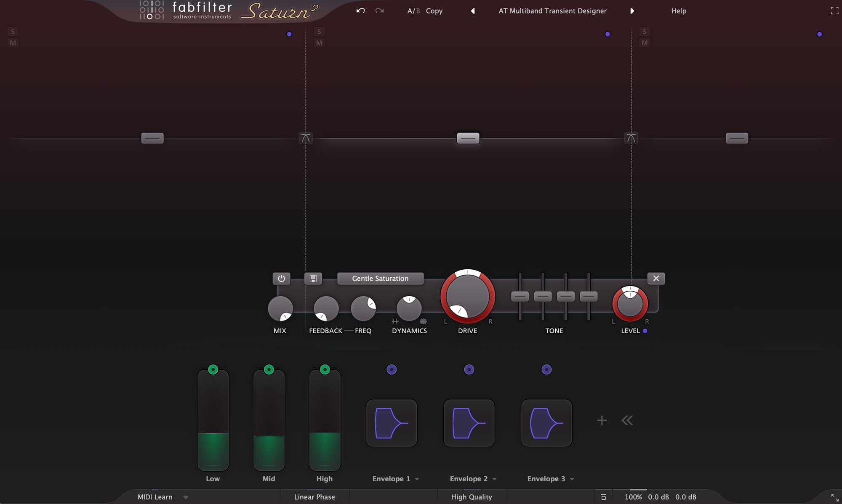Open the Help menu

click(x=679, y=11)
